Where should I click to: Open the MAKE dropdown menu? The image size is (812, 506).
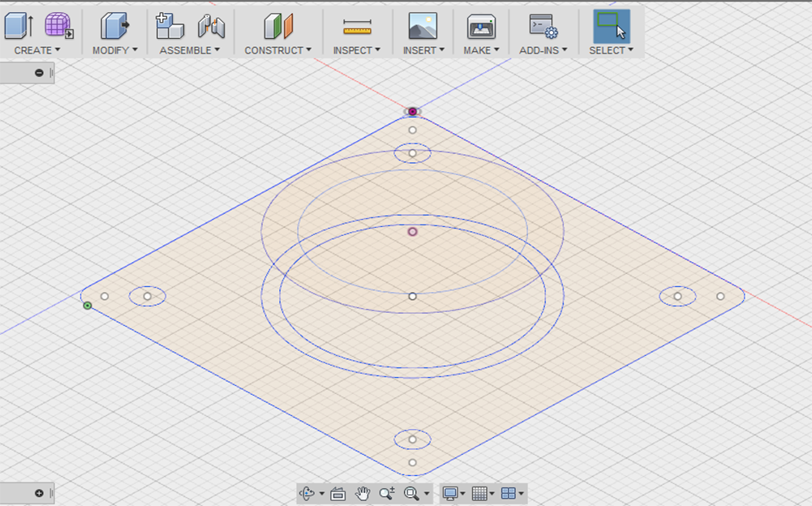point(481,50)
